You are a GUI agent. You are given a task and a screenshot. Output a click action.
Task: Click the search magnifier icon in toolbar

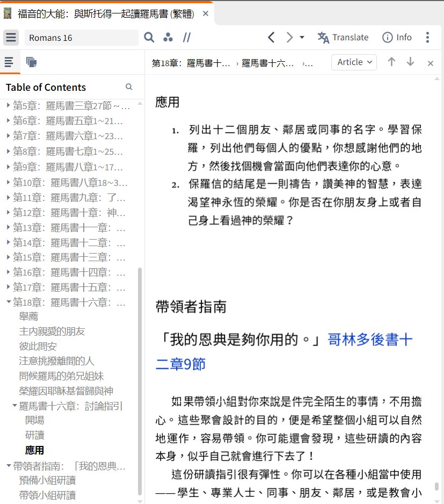(x=149, y=37)
